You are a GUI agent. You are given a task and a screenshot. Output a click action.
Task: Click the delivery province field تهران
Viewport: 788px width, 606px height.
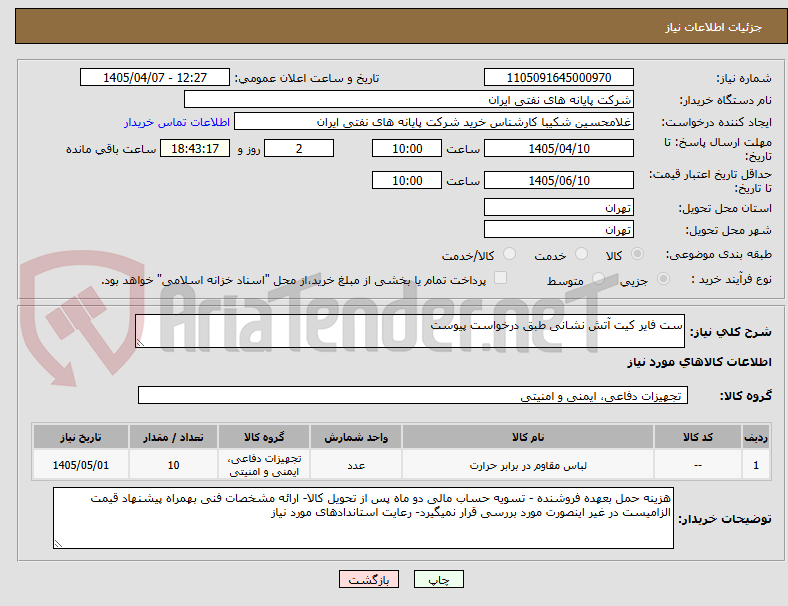click(x=558, y=207)
